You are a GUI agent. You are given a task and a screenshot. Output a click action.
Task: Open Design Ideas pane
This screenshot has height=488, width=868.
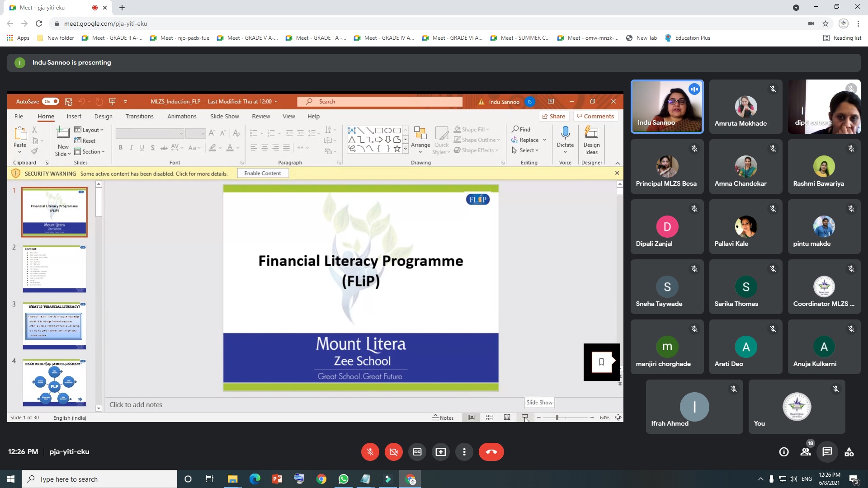tap(591, 140)
